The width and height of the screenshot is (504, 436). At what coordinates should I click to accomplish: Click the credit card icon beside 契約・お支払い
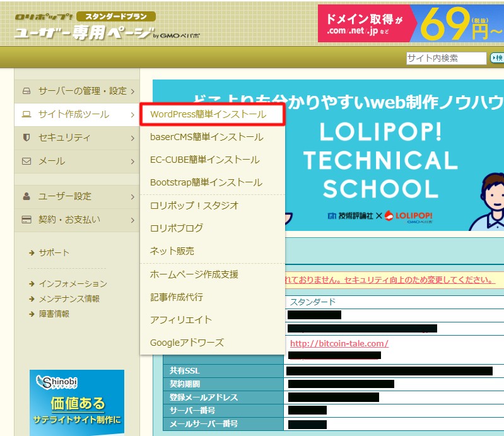[26, 220]
